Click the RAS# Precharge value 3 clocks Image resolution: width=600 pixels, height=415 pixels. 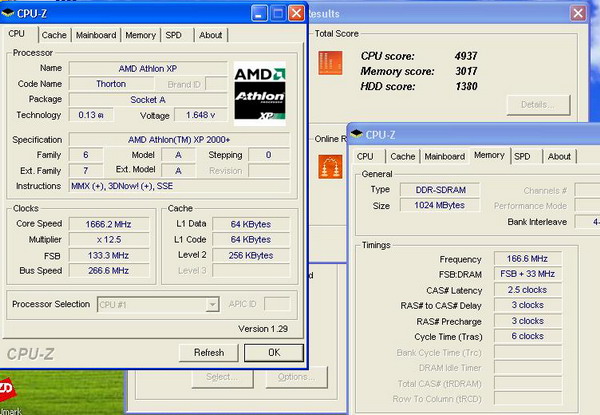coord(528,321)
